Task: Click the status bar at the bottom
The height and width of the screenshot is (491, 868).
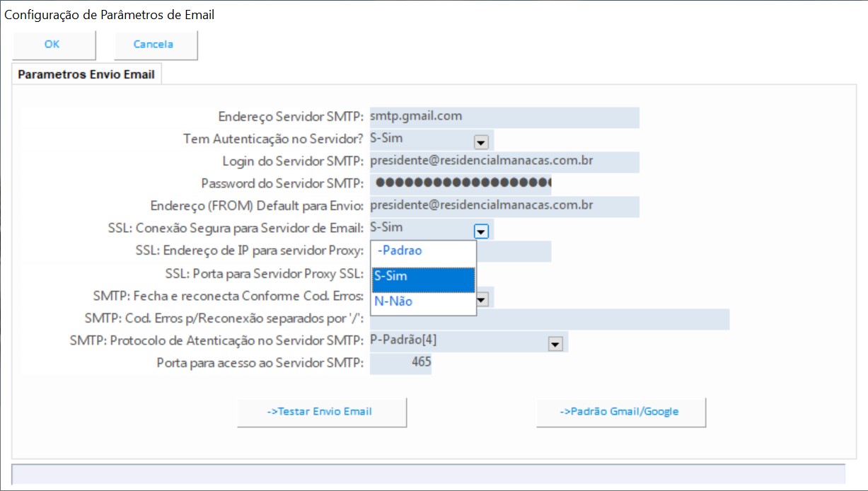Action: (x=429, y=474)
